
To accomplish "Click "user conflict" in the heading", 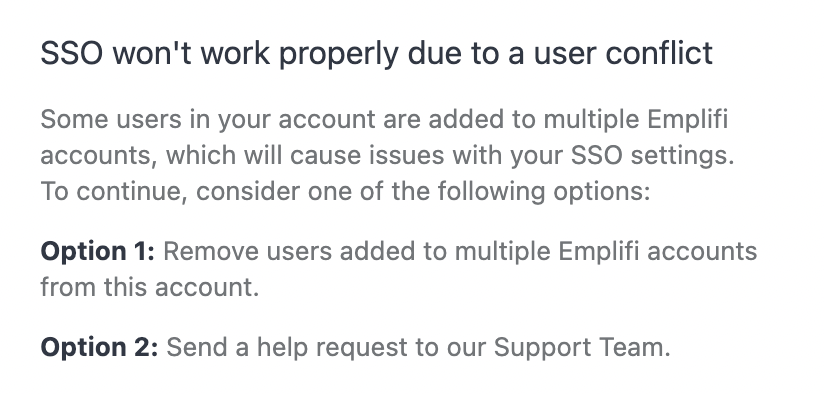I will (x=623, y=53).
